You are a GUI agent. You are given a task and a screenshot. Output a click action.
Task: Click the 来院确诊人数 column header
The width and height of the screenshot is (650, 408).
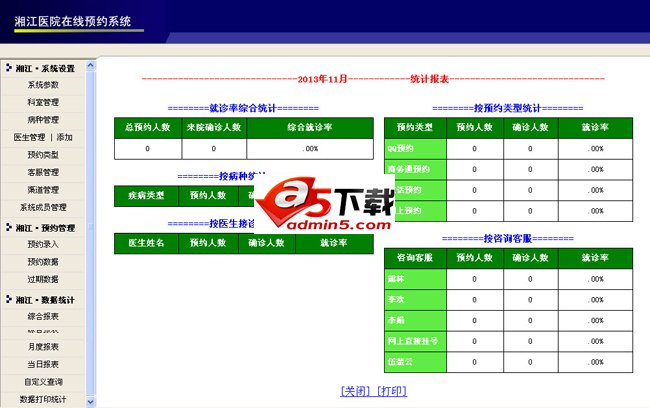(x=214, y=127)
